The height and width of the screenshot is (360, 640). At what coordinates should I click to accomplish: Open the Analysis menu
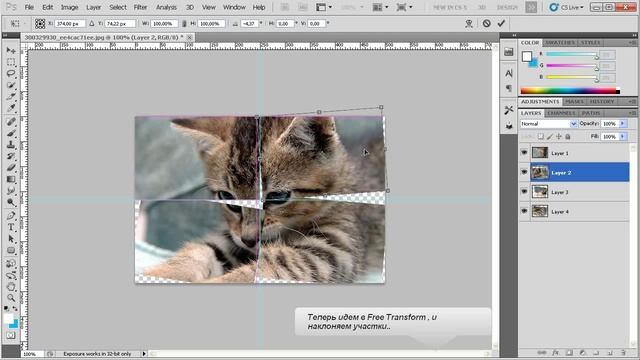pos(166,7)
